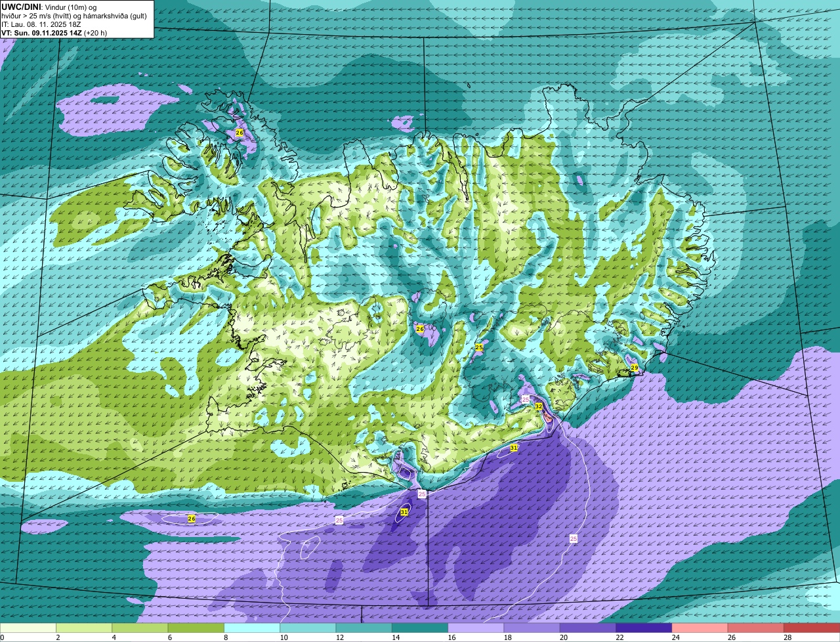
Task: Click the yellow 31 marker on the south coastline
Action: (x=514, y=448)
